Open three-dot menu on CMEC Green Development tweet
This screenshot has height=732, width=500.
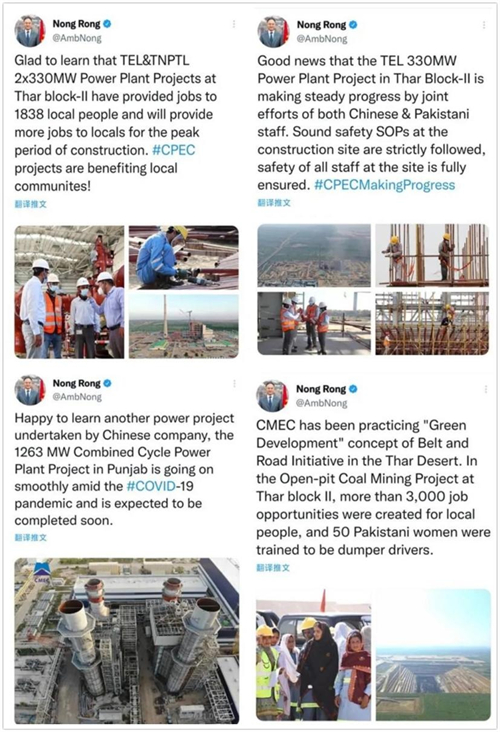tap(486, 389)
